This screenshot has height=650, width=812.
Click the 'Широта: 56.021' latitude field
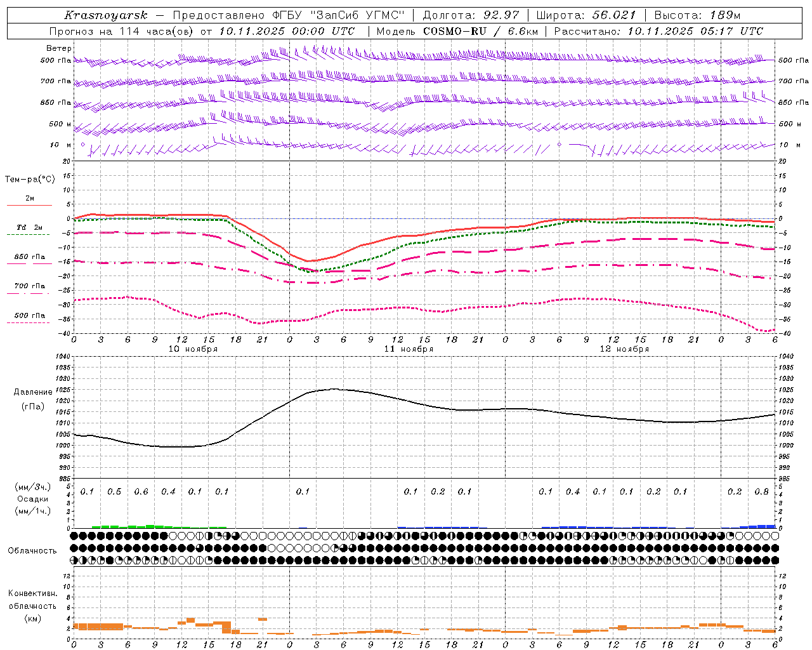pos(586,15)
